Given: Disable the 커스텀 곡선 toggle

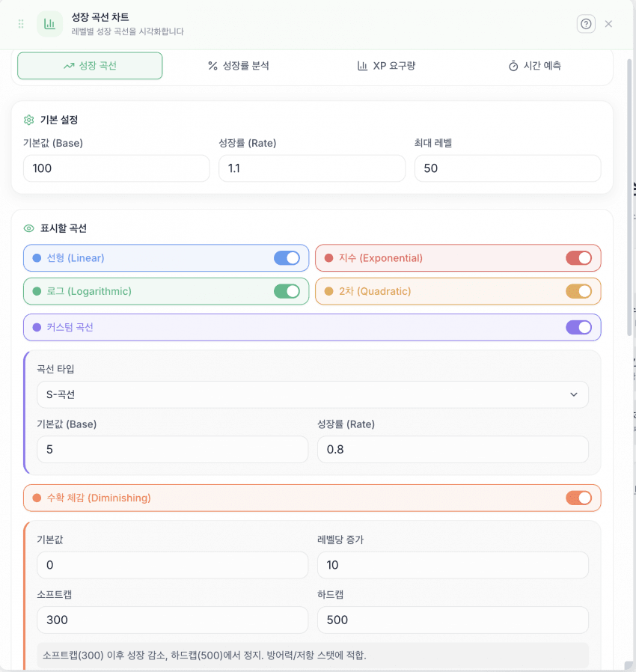Looking at the screenshot, I should point(578,327).
